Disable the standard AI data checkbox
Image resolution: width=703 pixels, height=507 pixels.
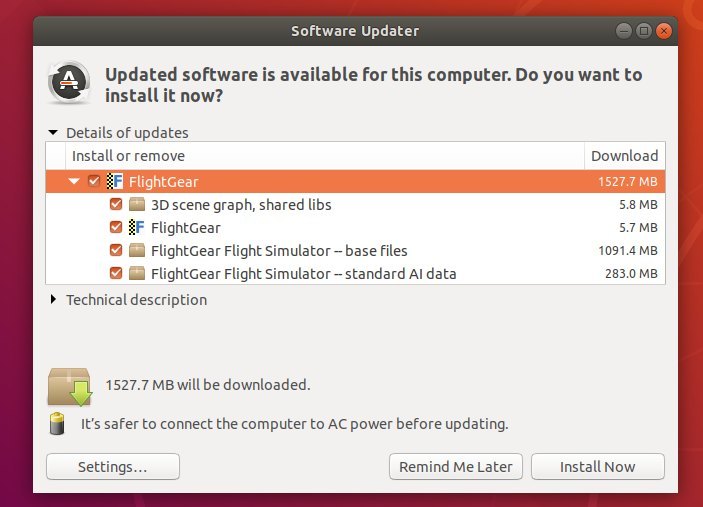[116, 273]
